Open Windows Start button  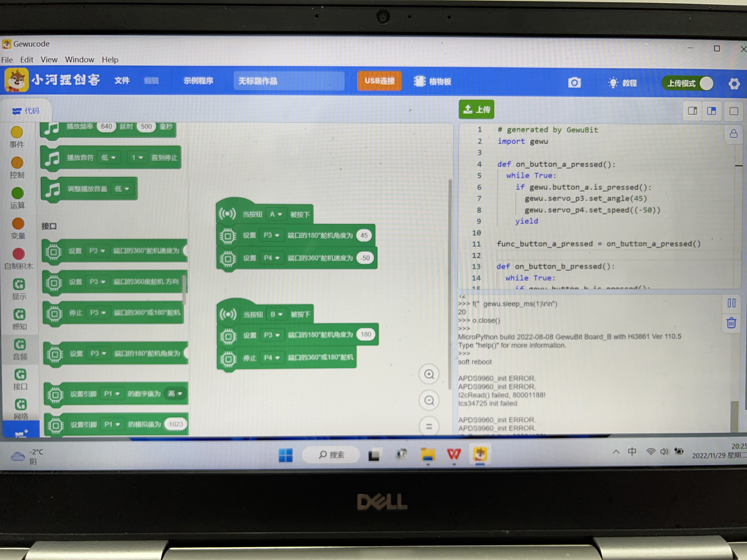[x=286, y=455]
